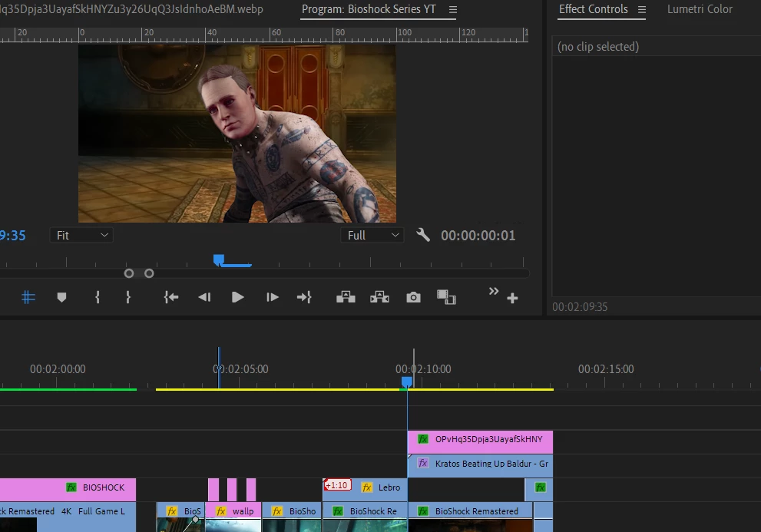Open the button editor plus icon
This screenshot has height=532, width=761.
tap(512, 298)
